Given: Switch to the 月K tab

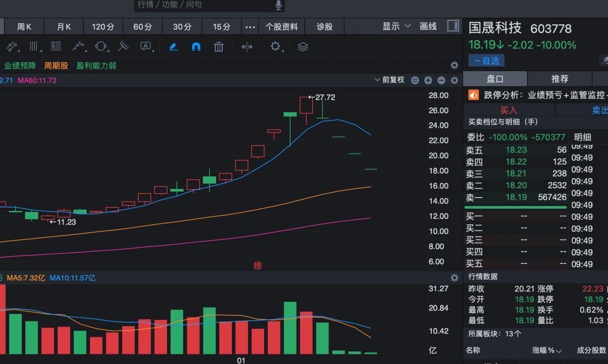Looking at the screenshot, I should point(64,27).
